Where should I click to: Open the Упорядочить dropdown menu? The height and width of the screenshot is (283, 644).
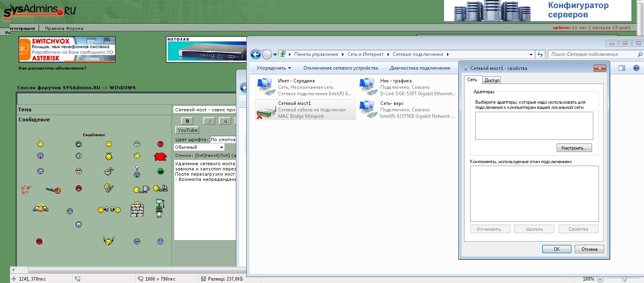274,68
